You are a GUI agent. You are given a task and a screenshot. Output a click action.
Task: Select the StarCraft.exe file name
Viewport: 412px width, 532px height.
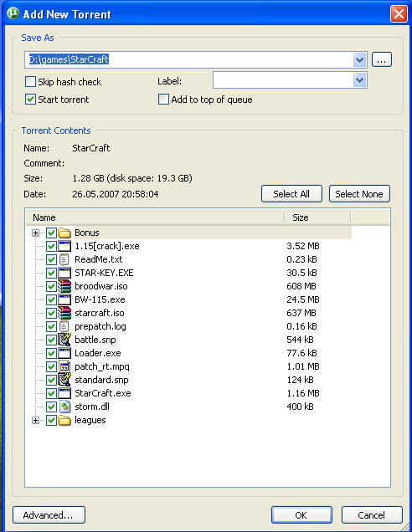coord(102,393)
